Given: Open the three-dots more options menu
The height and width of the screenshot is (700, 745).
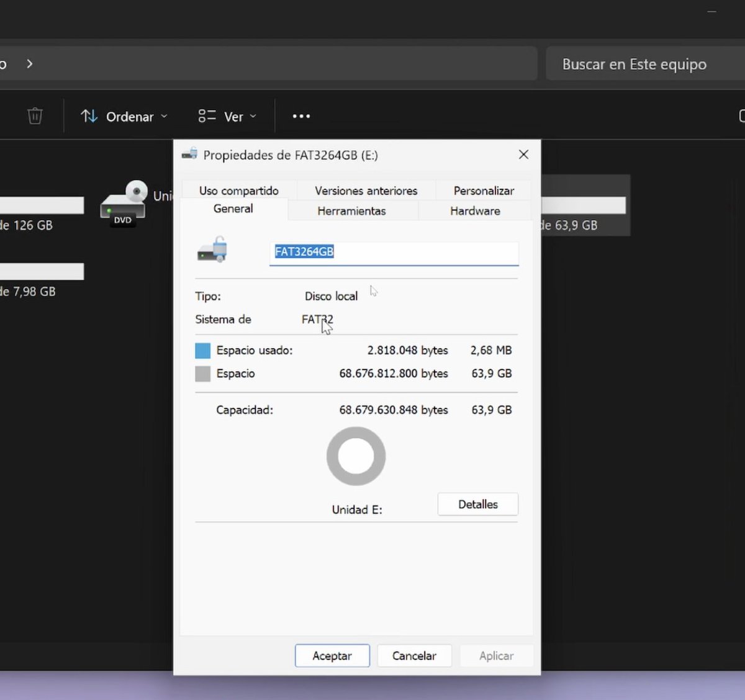Looking at the screenshot, I should (x=301, y=116).
